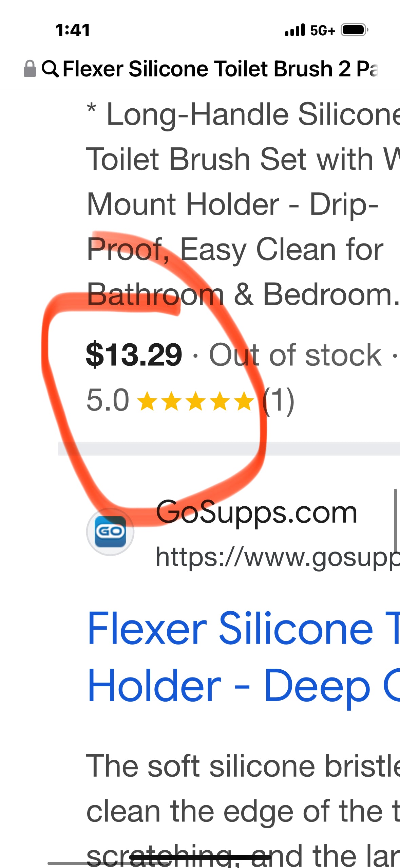Image resolution: width=400 pixels, height=868 pixels.
Task: Tap the (1) review count
Action: (279, 401)
